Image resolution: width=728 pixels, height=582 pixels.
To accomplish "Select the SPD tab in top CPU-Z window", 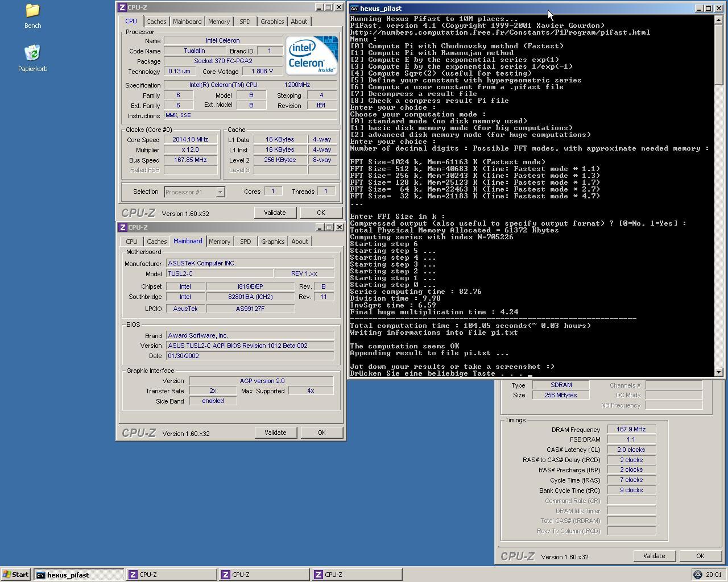I will (x=245, y=22).
